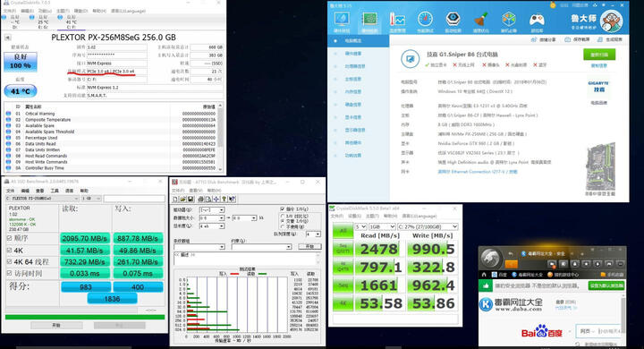Viewport: 644px width, 349px height.
Task: Select the overlapped I/O radio button in ATTO
Action: coord(282,221)
